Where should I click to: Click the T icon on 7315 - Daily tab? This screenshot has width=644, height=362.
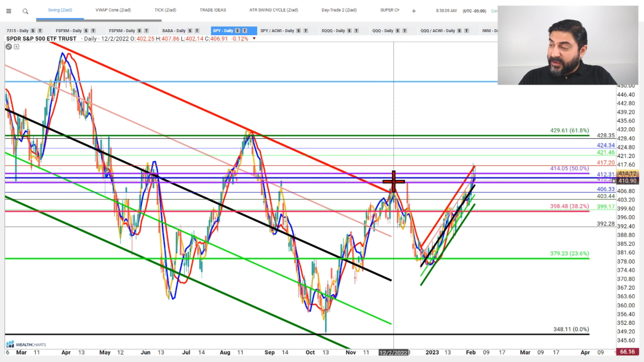(40, 31)
